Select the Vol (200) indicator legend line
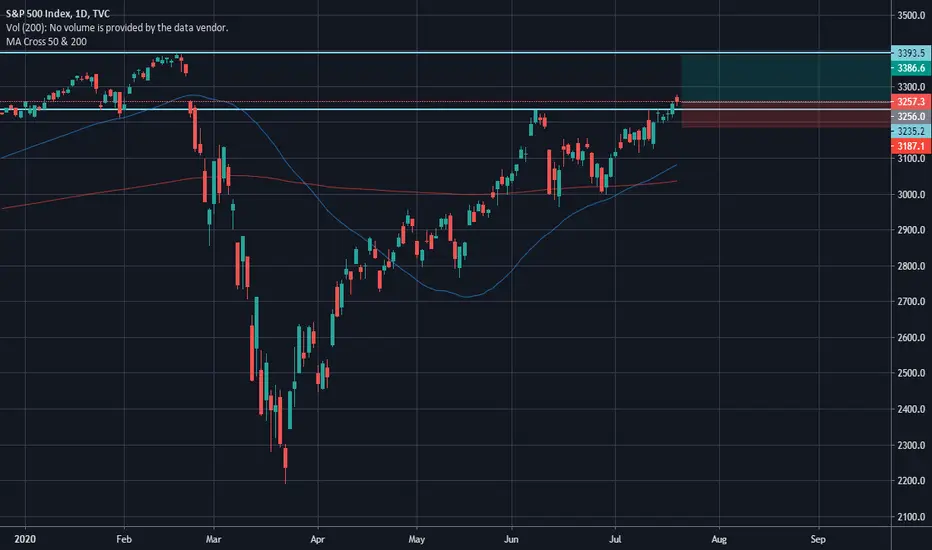 (116, 27)
